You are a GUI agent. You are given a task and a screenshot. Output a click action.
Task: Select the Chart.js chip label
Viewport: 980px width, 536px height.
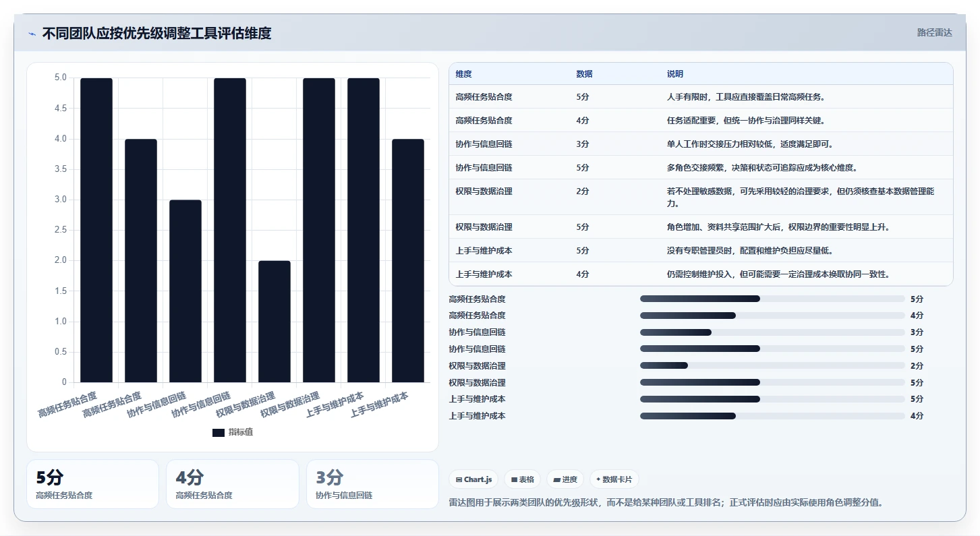(478, 479)
